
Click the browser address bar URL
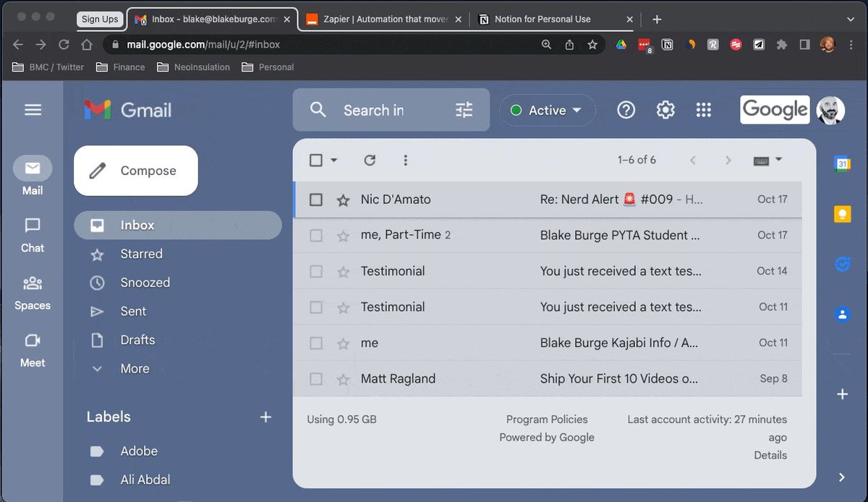point(203,45)
